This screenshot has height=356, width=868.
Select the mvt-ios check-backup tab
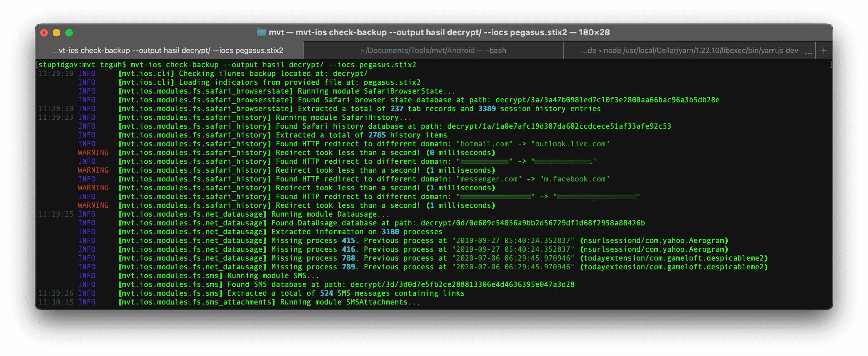[168, 51]
